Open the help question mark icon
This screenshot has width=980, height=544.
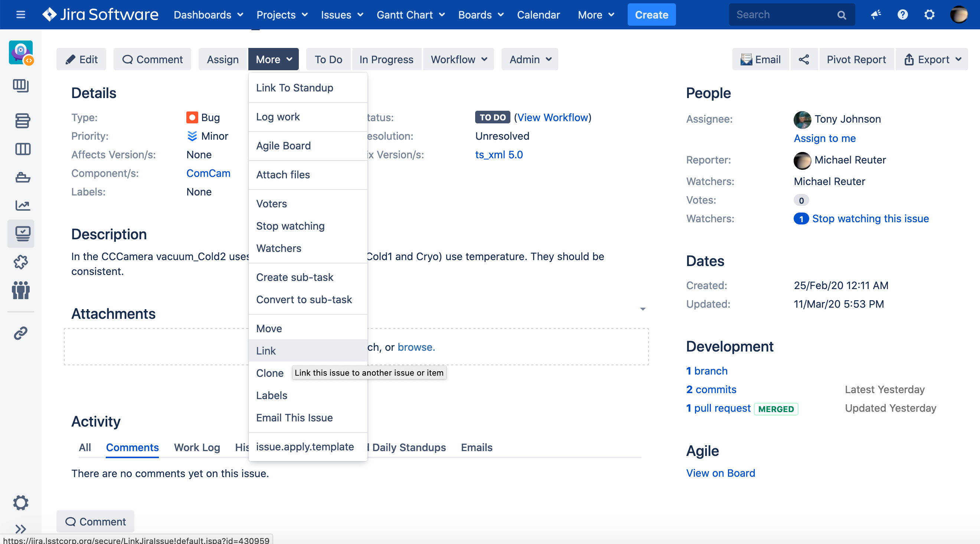point(902,15)
